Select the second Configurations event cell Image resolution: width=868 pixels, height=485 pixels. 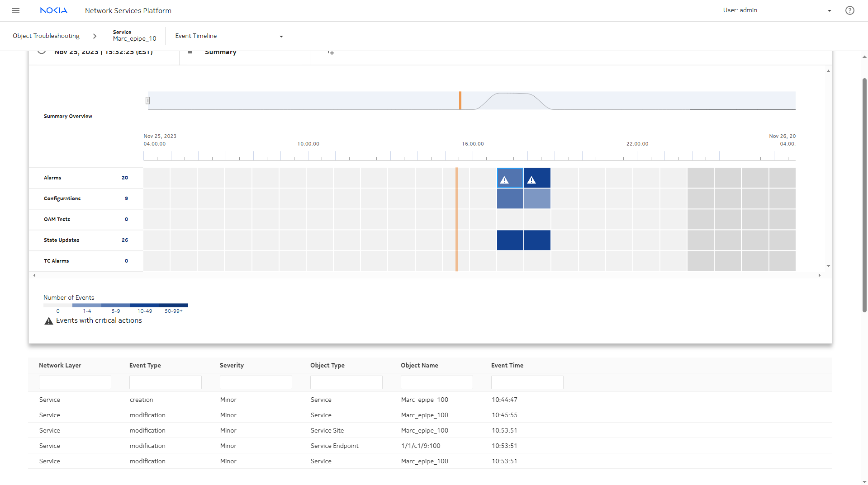tap(537, 199)
